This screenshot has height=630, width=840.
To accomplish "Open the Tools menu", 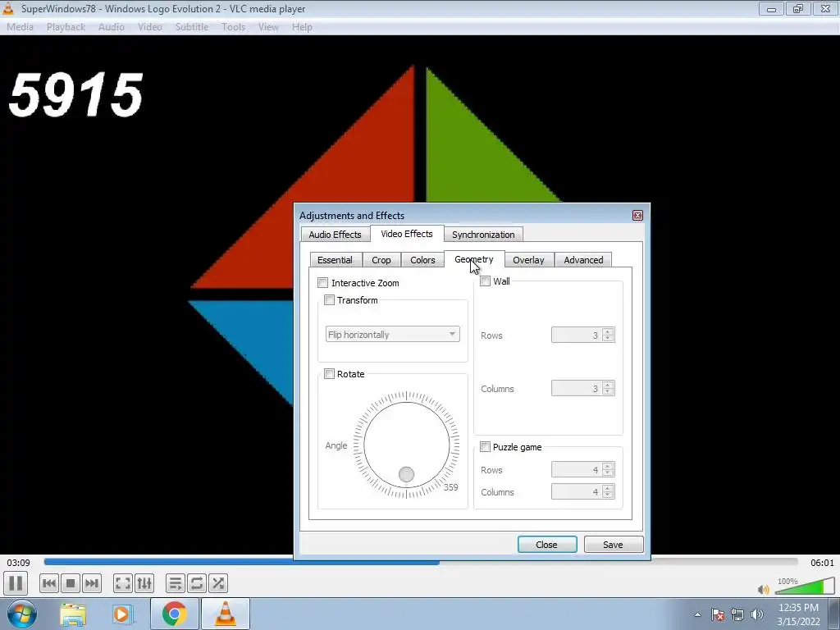I will (x=234, y=27).
